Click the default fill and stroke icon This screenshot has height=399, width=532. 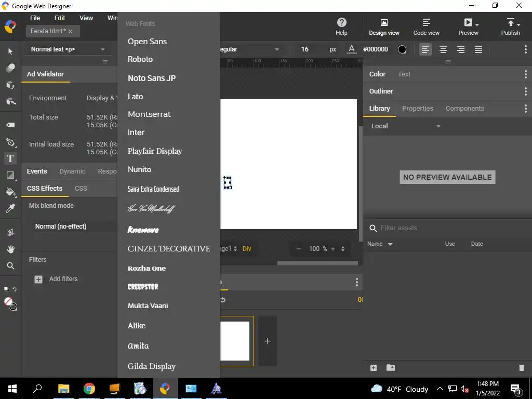(x=6, y=289)
